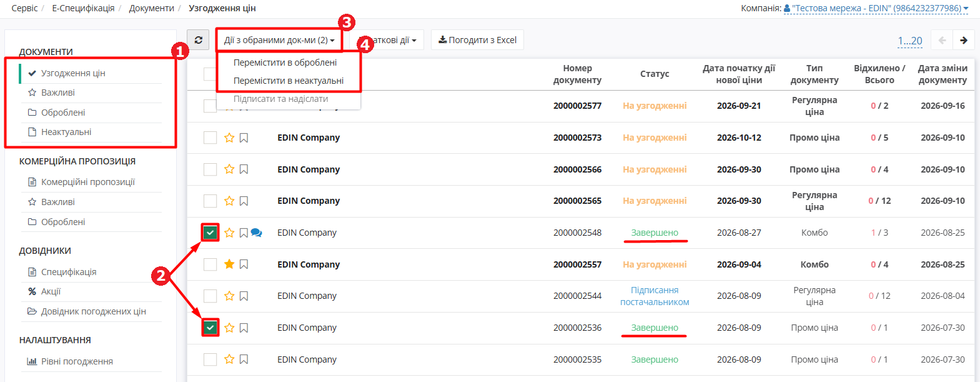Bookmark document 2000002565
This screenshot has width=980, height=382.
click(244, 201)
